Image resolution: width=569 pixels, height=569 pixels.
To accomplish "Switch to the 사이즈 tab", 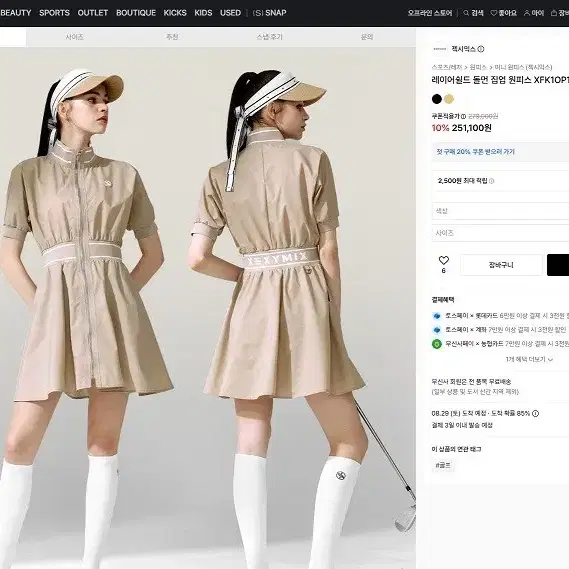I will 75,37.
